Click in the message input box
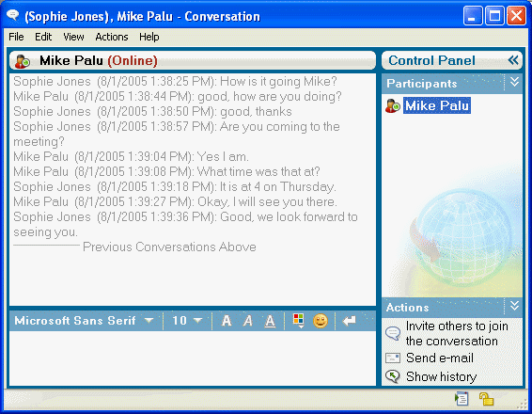532x414 pixels. [x=193, y=358]
